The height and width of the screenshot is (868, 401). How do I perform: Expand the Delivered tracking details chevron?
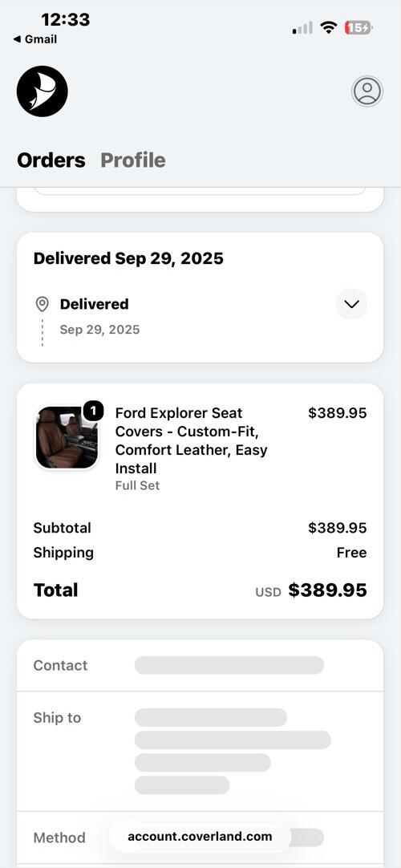click(x=352, y=304)
